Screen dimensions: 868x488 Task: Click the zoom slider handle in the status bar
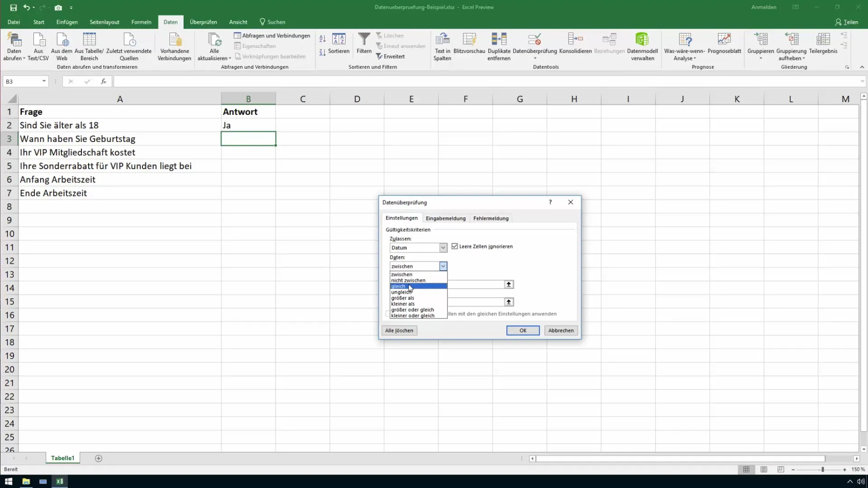(823, 469)
